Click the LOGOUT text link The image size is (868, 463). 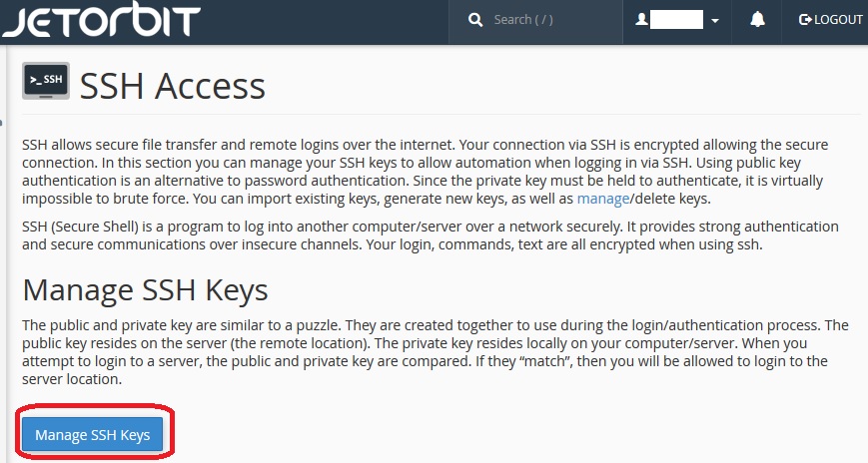[x=838, y=20]
